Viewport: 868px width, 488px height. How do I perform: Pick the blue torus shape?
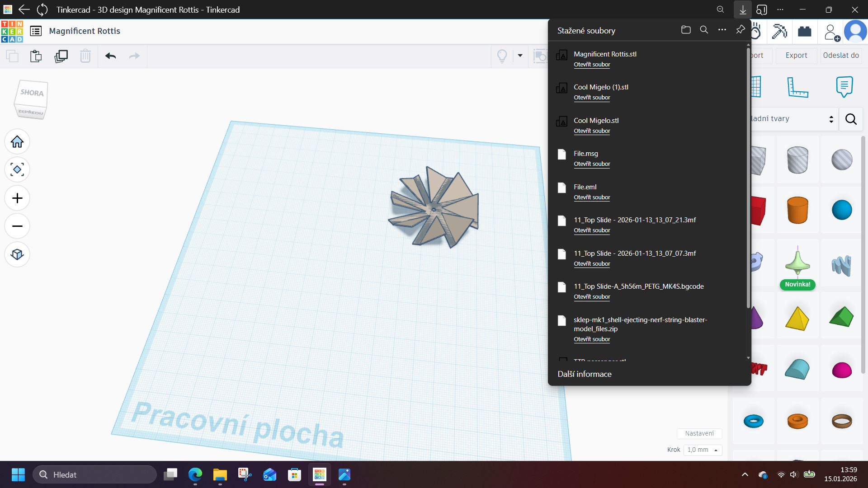point(754,421)
